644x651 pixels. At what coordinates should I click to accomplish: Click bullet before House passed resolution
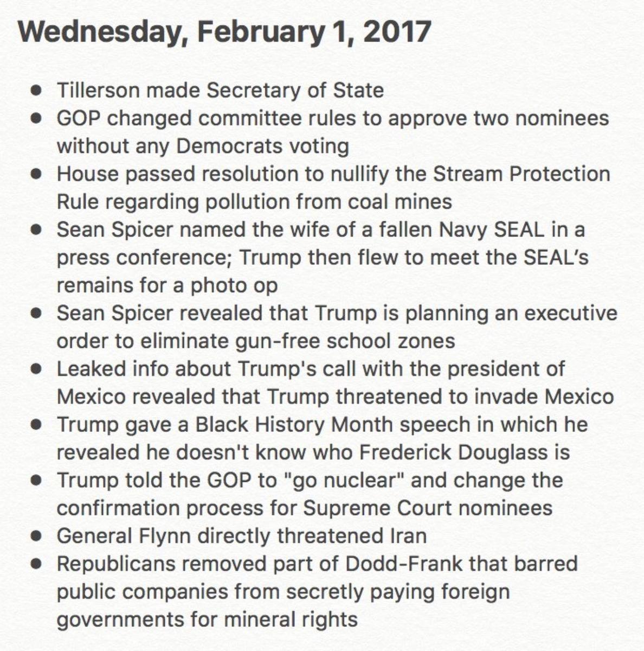[37, 174]
